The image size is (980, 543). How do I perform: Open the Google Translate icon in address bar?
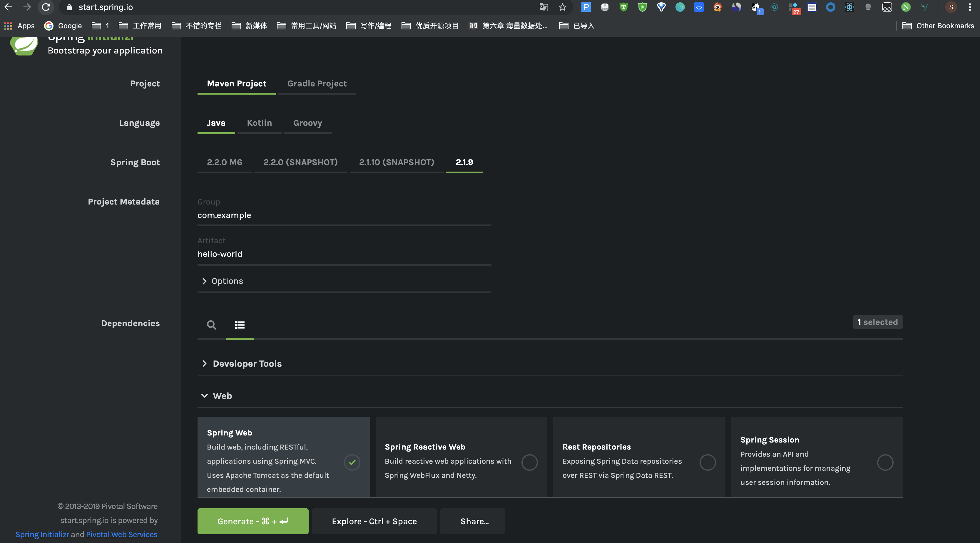(x=543, y=7)
